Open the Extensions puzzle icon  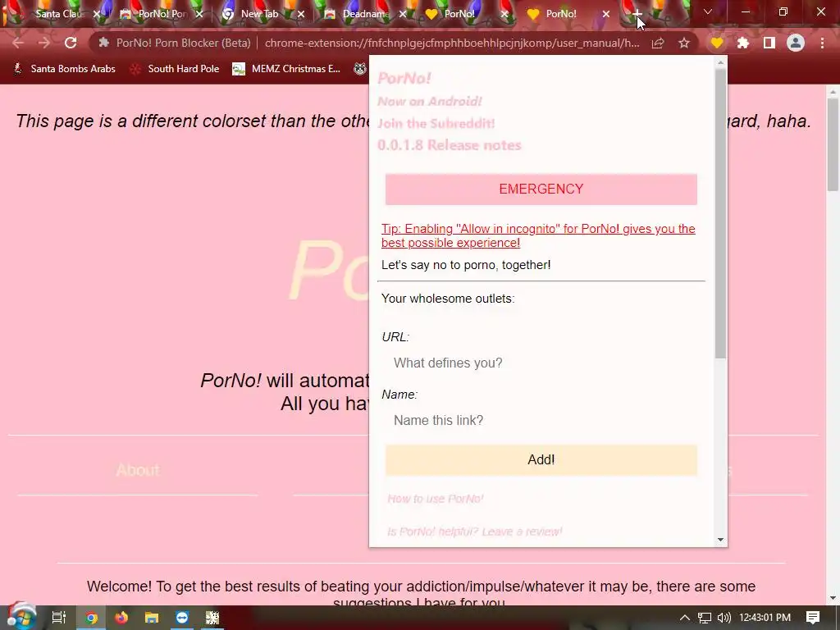pos(743,43)
